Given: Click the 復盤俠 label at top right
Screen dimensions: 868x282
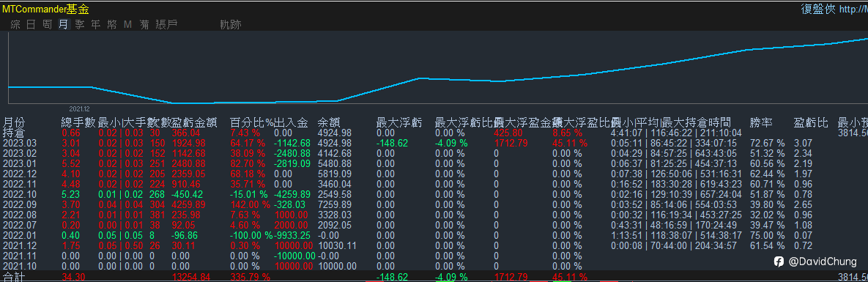Looking at the screenshot, I should pos(818,9).
